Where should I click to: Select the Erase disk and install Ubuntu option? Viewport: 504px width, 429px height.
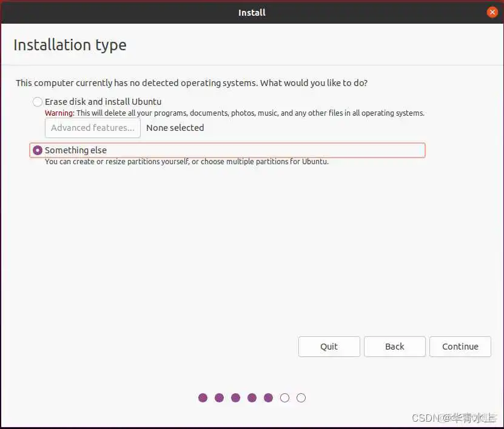point(38,102)
